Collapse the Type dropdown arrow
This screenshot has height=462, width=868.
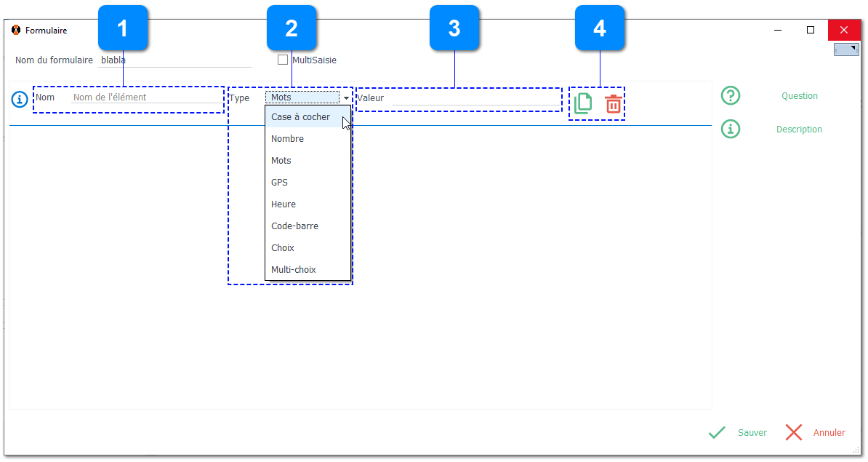346,97
